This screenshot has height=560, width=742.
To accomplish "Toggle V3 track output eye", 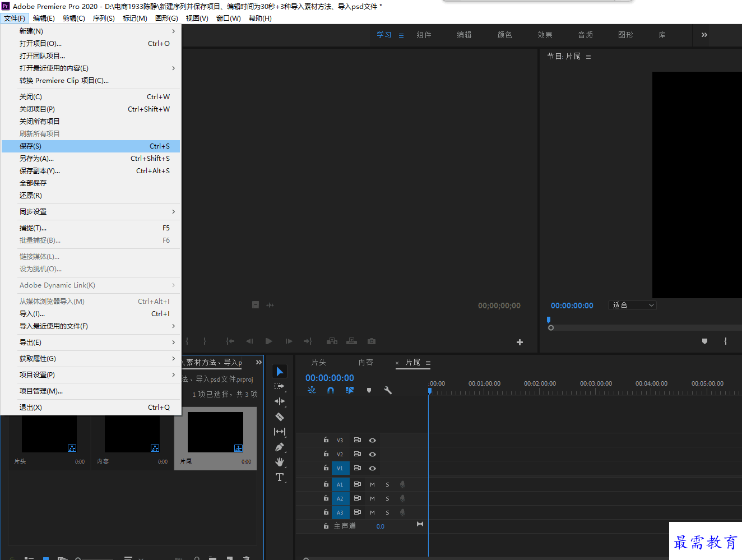I will click(372, 440).
